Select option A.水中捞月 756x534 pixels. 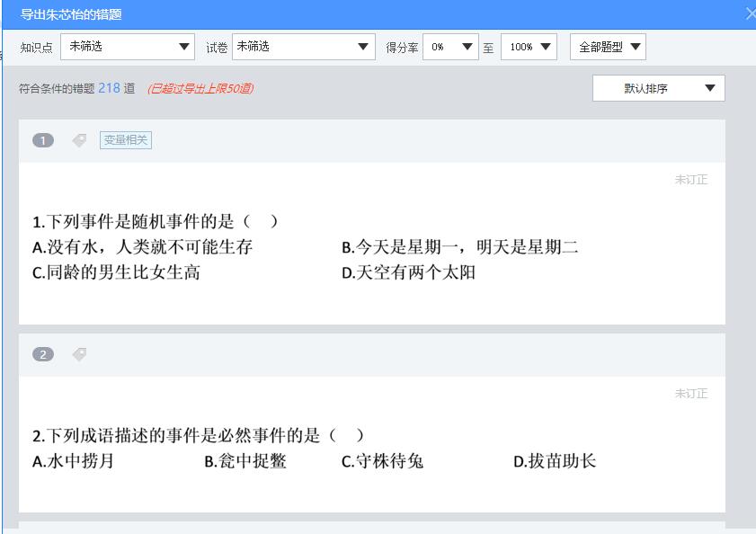click(x=73, y=461)
